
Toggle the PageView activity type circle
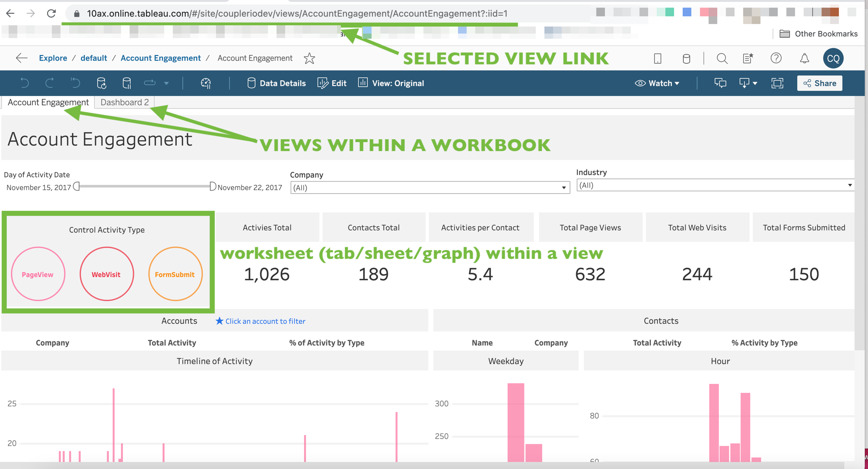38,274
